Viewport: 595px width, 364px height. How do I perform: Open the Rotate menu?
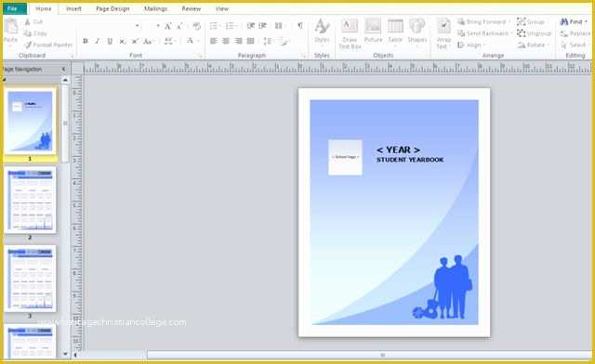[534, 45]
